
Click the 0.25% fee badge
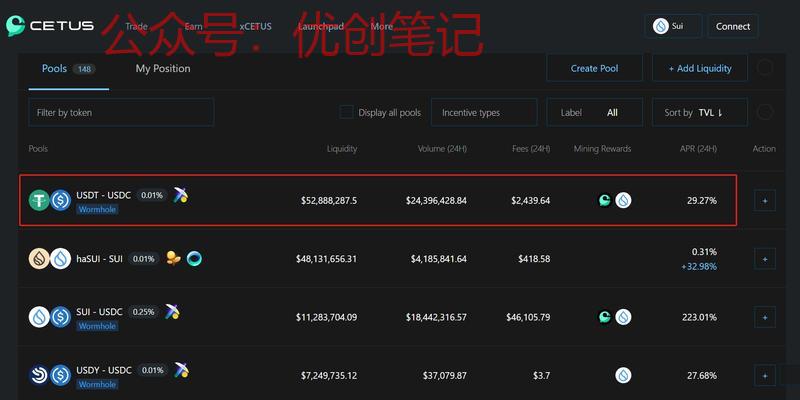pos(143,312)
